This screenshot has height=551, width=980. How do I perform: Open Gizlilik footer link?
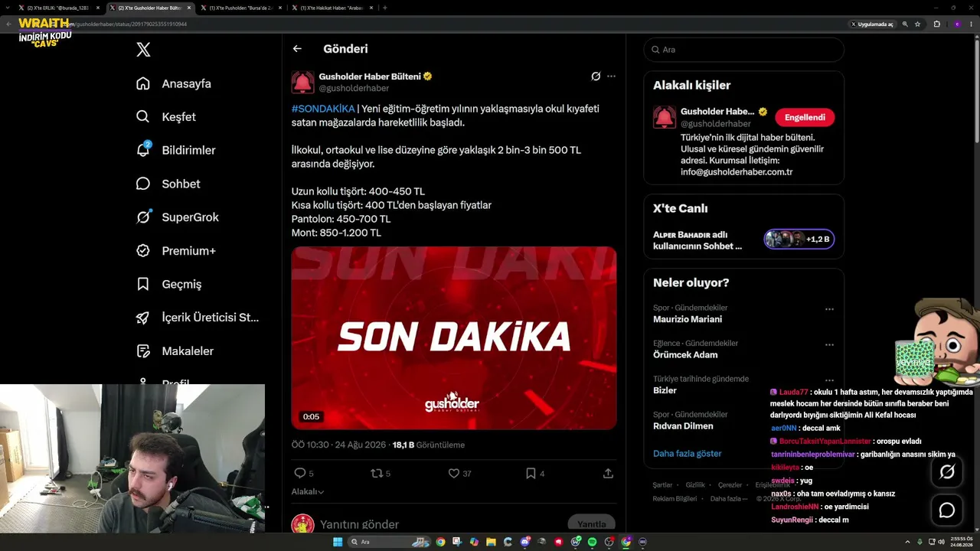pyautogui.click(x=695, y=484)
